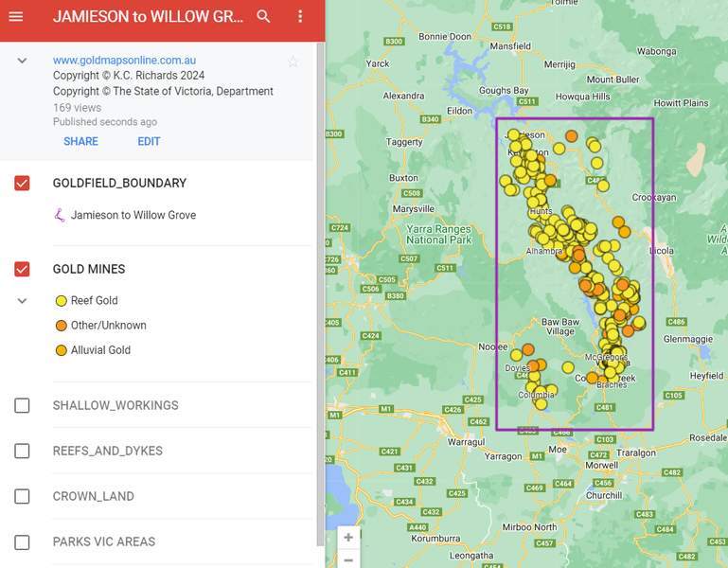728x568 pixels.
Task: Click the Korumburra town label
Action: click(x=435, y=539)
